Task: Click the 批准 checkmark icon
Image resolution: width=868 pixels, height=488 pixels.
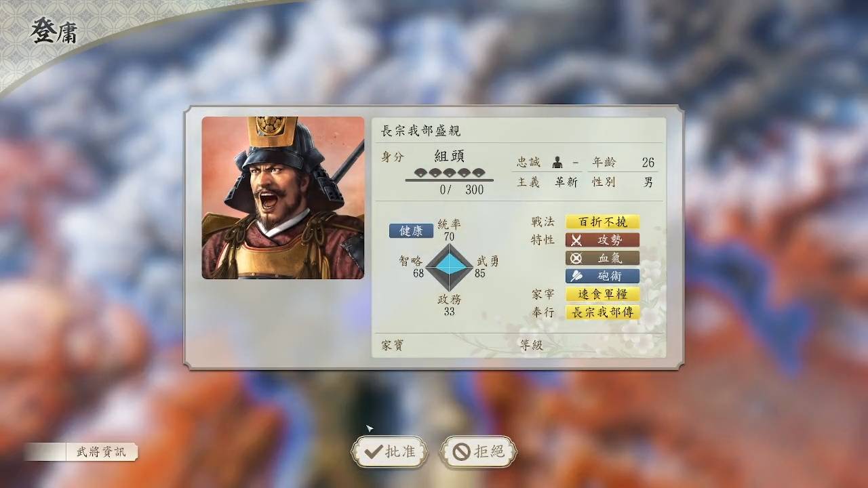Action: pyautogui.click(x=373, y=452)
